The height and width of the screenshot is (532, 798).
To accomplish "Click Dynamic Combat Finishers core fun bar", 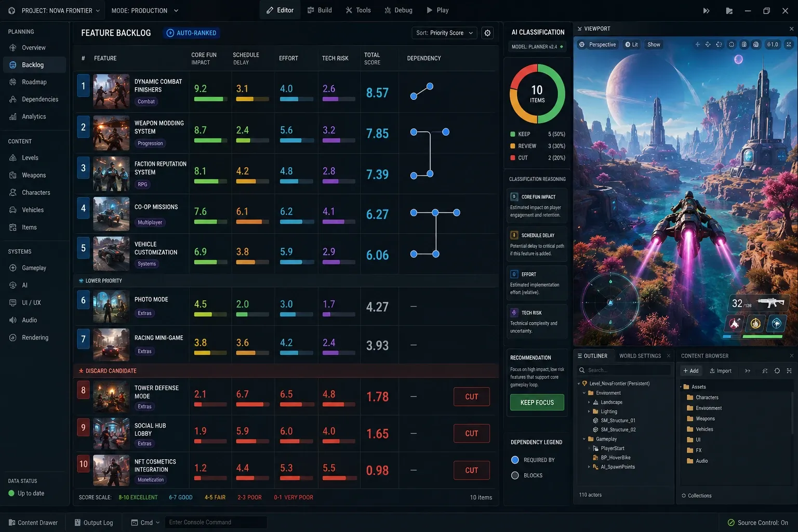I will pos(210,99).
